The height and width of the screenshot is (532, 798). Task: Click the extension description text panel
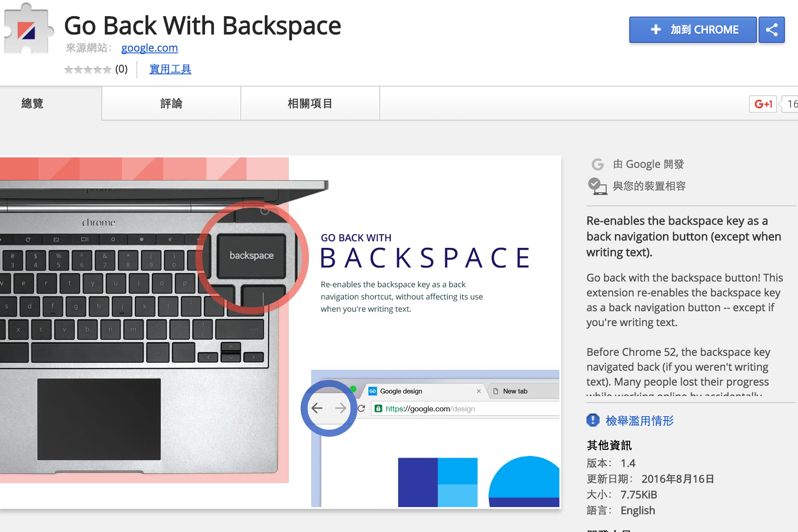click(684, 302)
